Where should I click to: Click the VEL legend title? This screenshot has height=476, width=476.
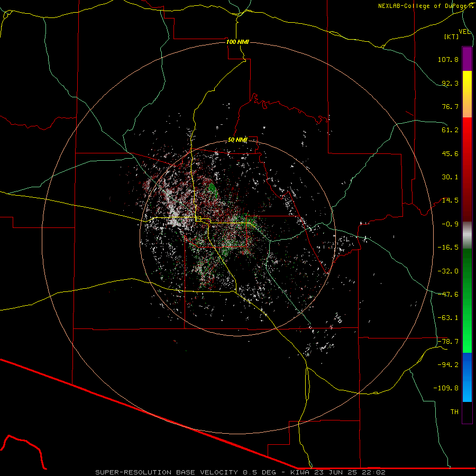click(x=465, y=32)
